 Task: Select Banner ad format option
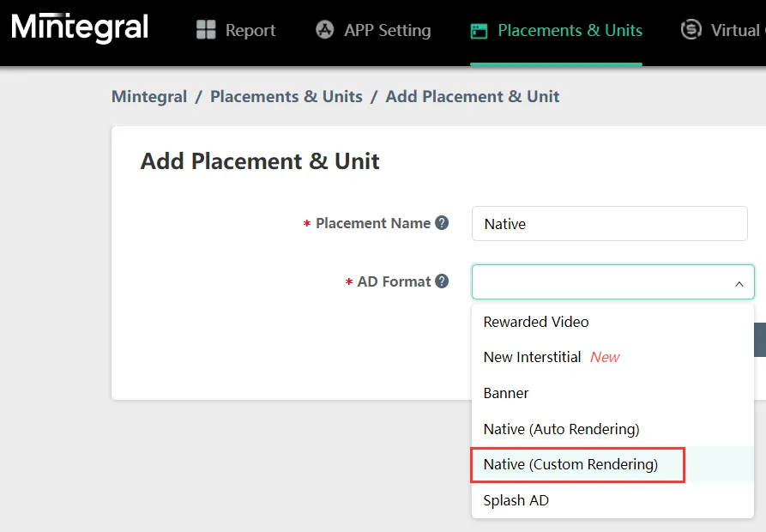[x=505, y=393]
